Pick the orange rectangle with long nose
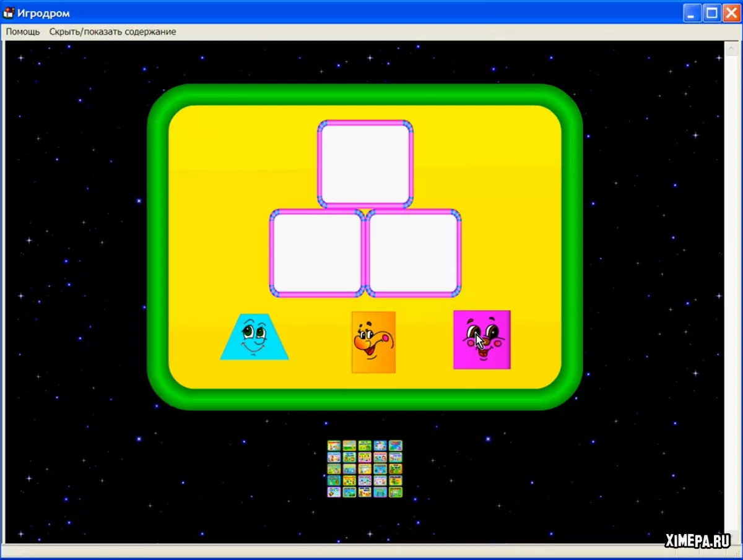 (373, 342)
